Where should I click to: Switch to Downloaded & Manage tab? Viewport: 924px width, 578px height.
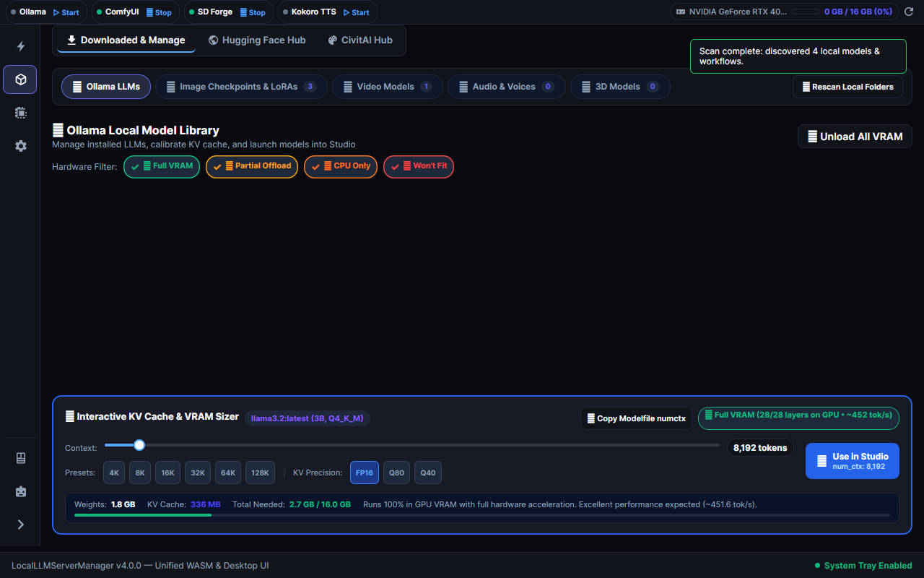point(126,40)
